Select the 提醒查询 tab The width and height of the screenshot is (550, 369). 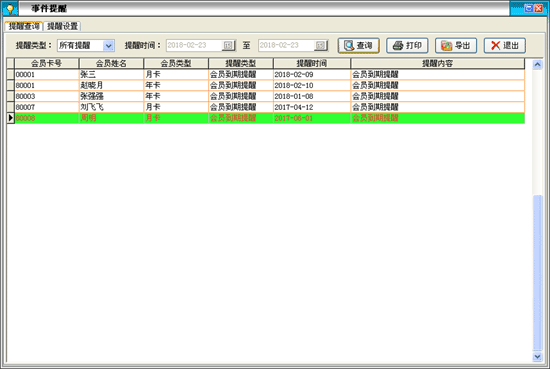pyautogui.click(x=24, y=26)
